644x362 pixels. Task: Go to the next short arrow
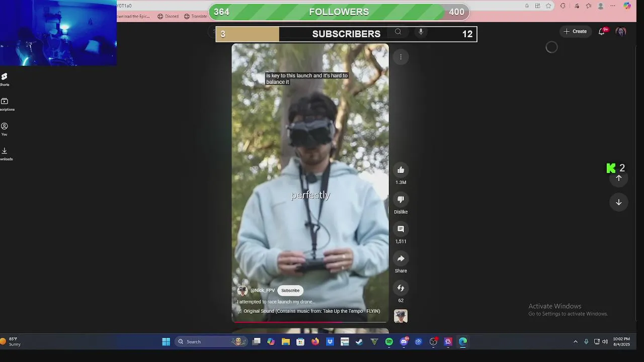619,202
